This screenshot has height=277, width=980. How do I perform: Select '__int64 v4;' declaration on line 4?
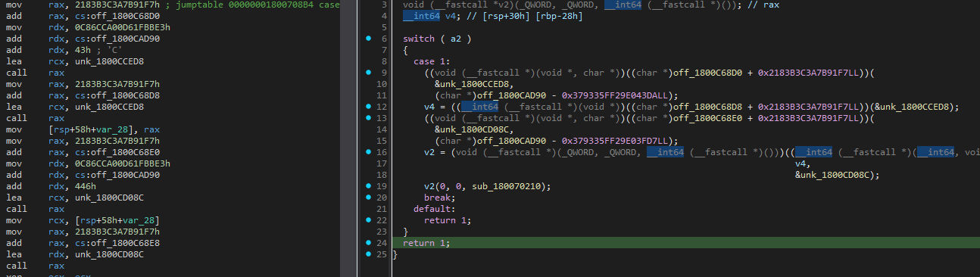click(432, 16)
